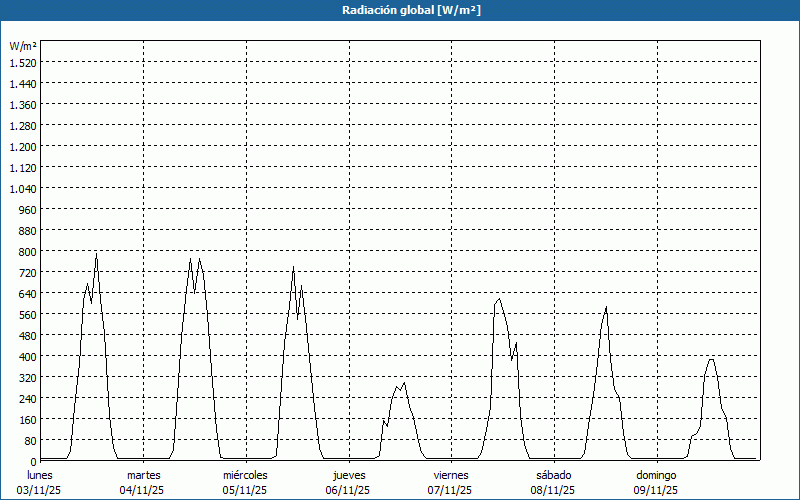Click the 08/11/25 date label
Image resolution: width=800 pixels, height=500 pixels.
(x=553, y=490)
